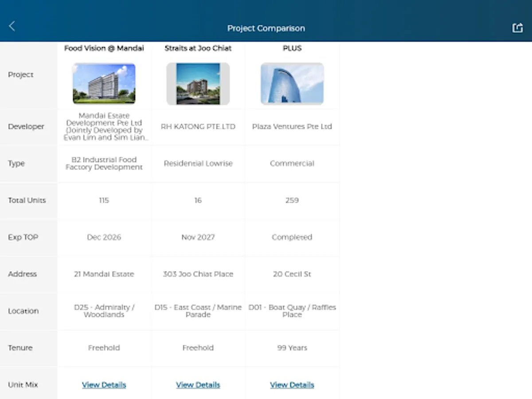Open the Food Vision @ Mandai project image
532x399 pixels.
(104, 84)
